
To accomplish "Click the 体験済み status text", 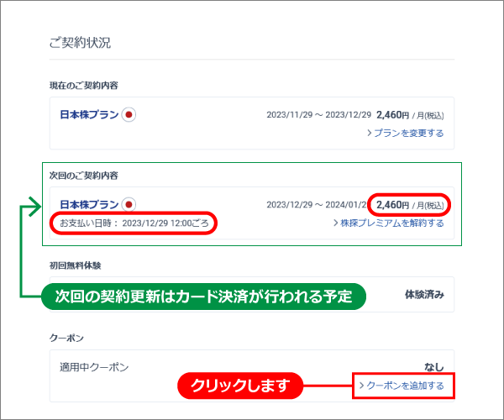I will click(424, 294).
